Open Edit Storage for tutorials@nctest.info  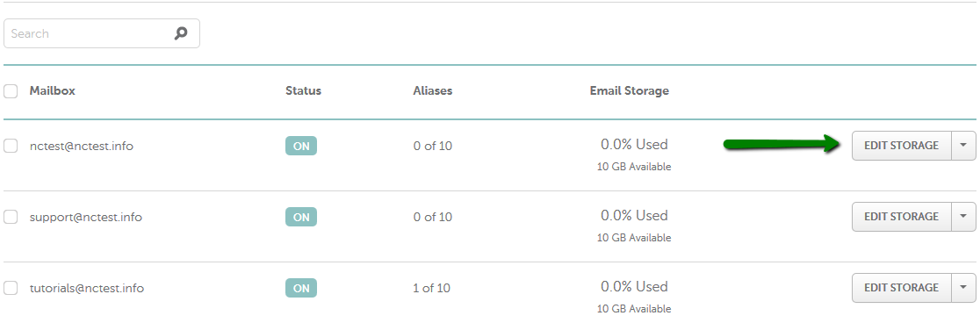point(901,288)
